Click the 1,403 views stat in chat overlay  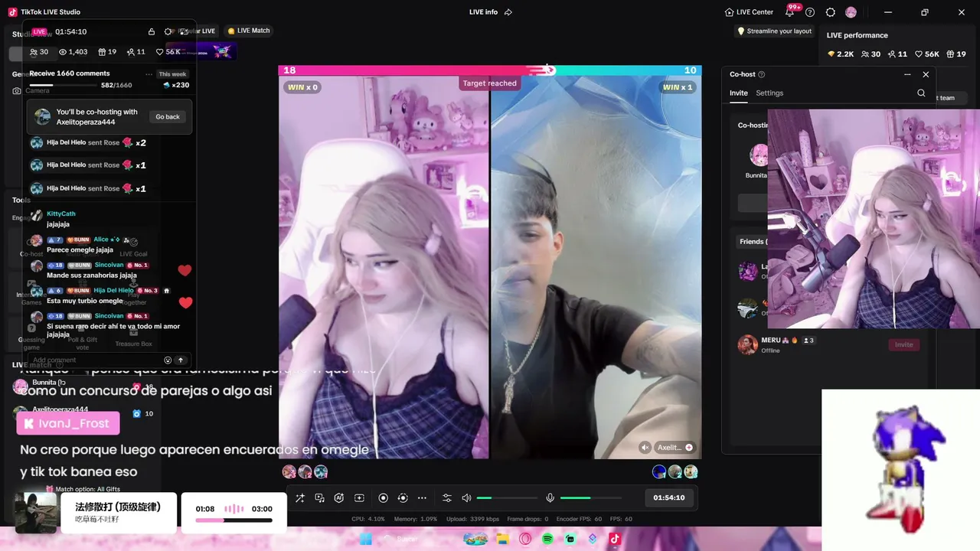[73, 52]
